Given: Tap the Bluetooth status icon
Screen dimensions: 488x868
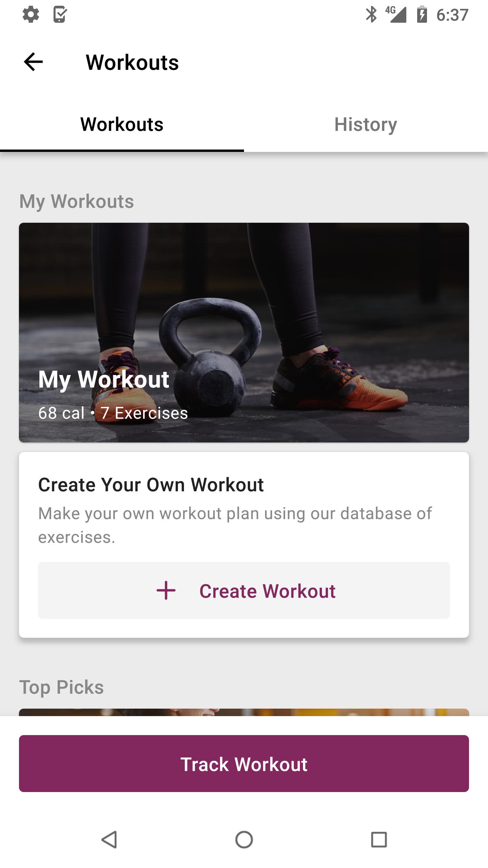Looking at the screenshot, I should pyautogui.click(x=371, y=15).
